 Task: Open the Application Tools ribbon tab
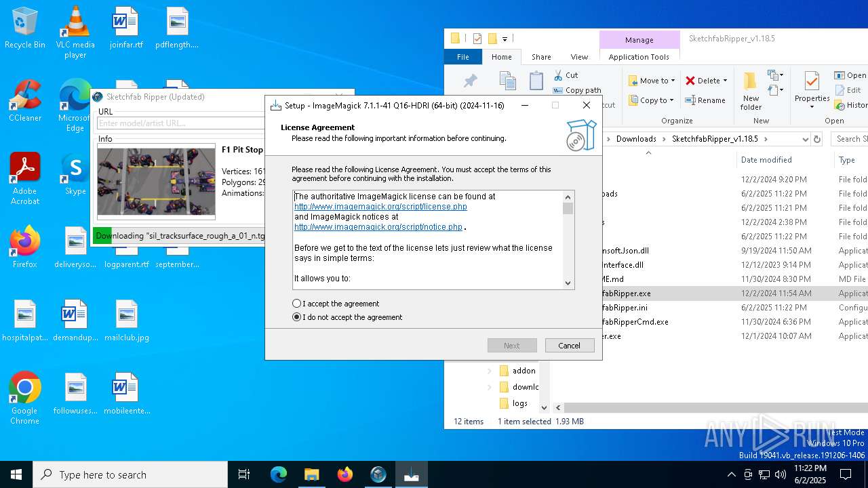[x=639, y=57]
